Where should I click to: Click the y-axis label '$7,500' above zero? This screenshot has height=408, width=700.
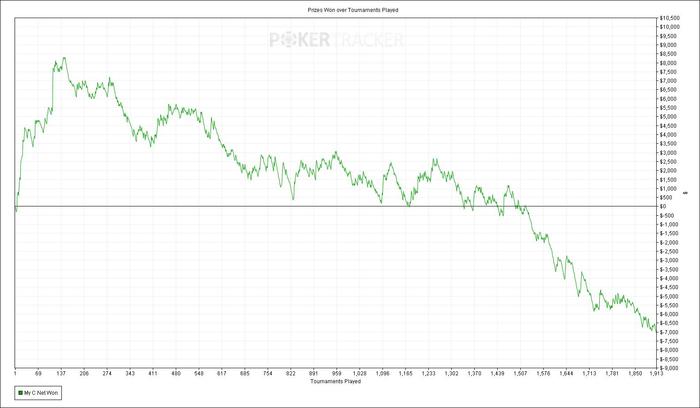[669, 72]
